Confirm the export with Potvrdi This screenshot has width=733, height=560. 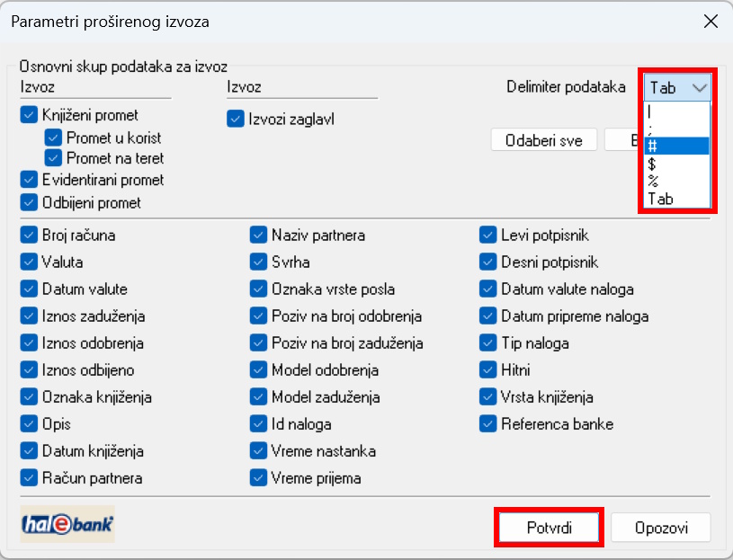point(549,527)
